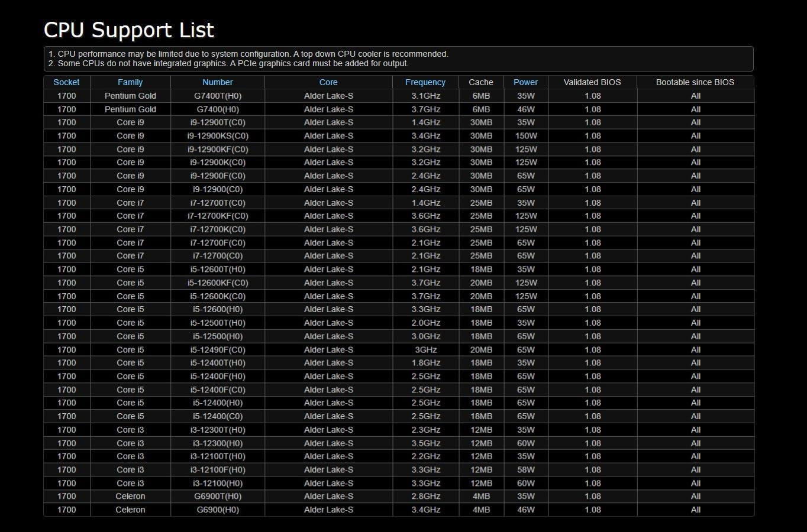This screenshot has width=807, height=532.
Task: Click the Bootable since BIOS header
Action: pyautogui.click(x=695, y=82)
